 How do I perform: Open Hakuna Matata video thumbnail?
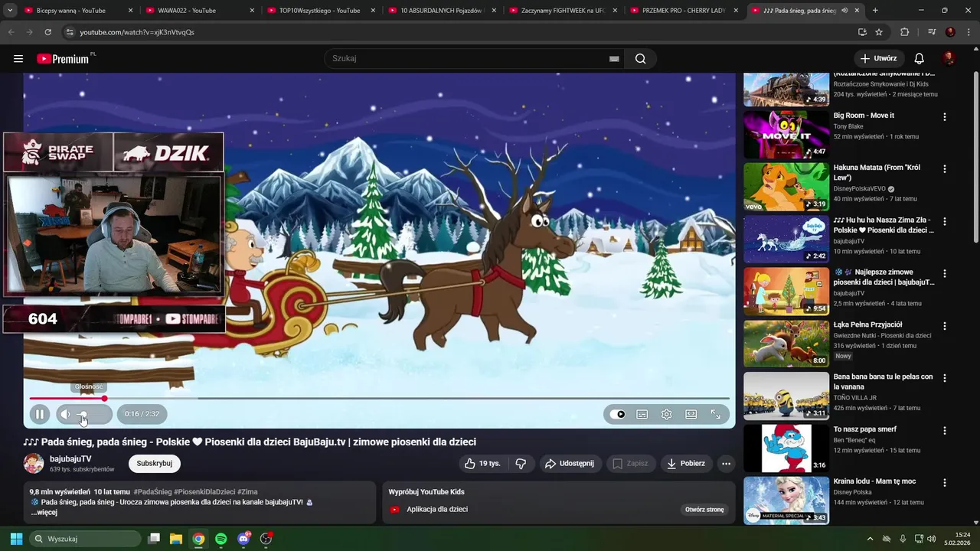tap(786, 187)
